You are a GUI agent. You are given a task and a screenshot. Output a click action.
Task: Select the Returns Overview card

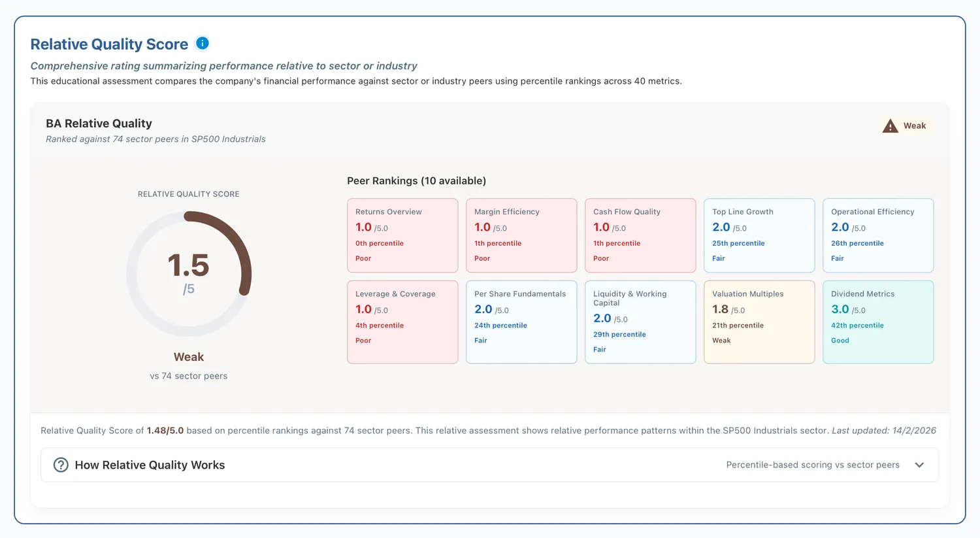pos(402,235)
